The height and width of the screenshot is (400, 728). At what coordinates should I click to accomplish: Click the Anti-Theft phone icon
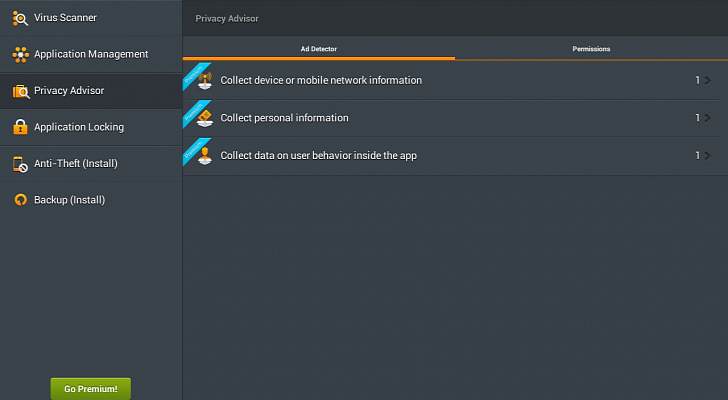point(20,163)
